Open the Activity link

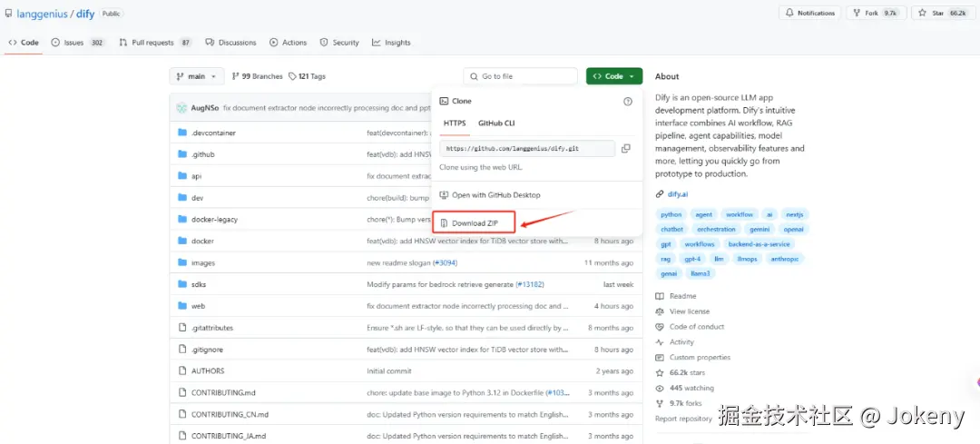point(681,342)
